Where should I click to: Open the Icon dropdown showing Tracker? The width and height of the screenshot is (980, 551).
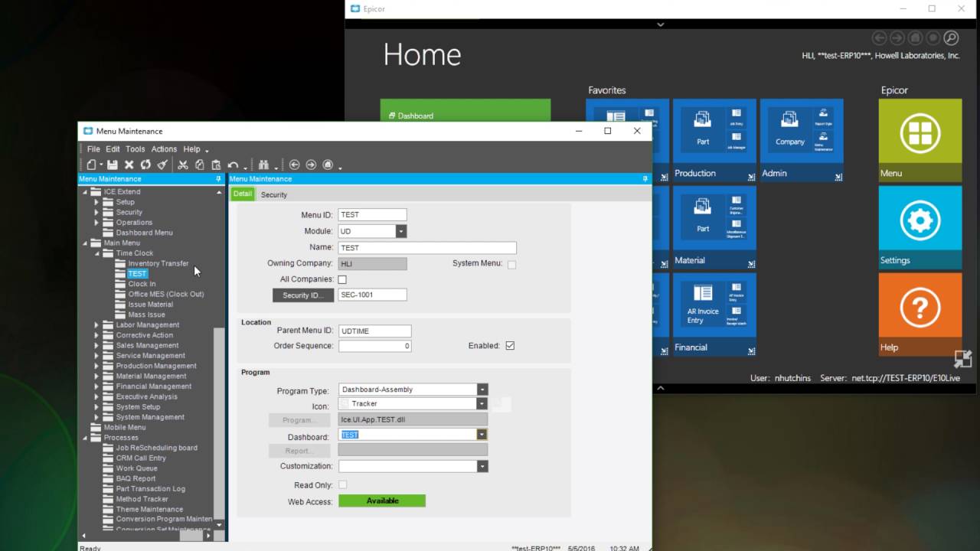(x=482, y=403)
